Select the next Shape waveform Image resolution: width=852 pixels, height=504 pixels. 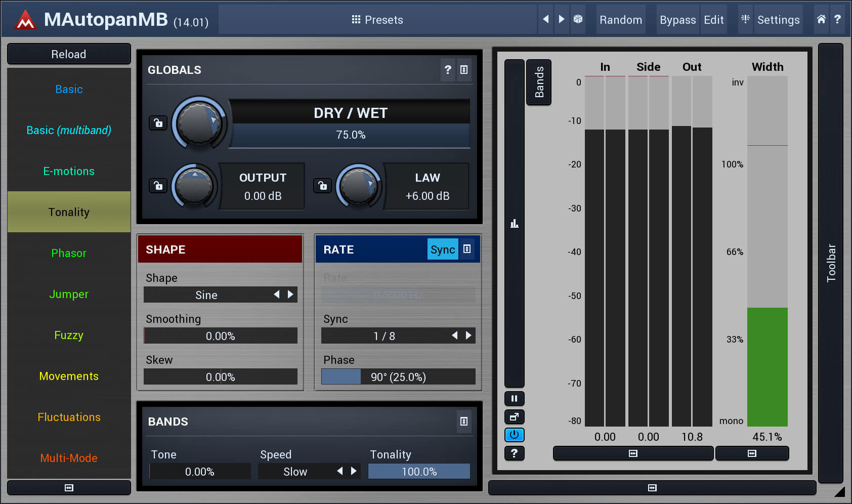(290, 295)
